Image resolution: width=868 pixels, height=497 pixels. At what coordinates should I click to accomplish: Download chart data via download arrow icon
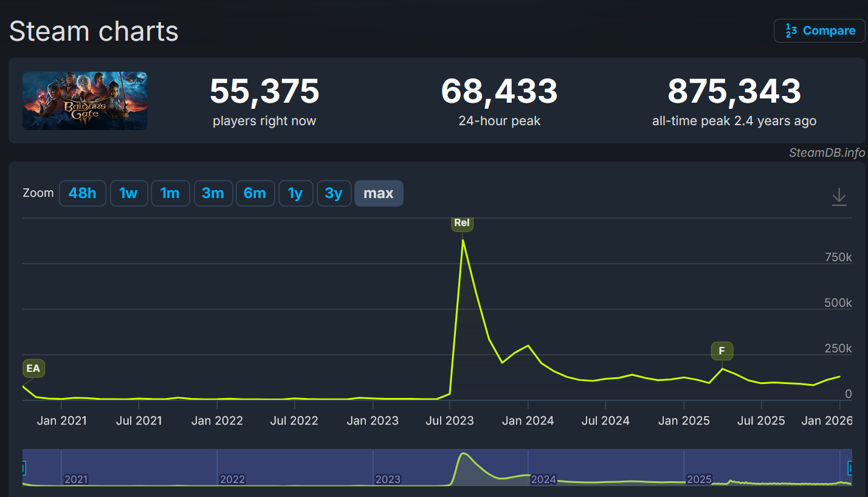coord(839,197)
